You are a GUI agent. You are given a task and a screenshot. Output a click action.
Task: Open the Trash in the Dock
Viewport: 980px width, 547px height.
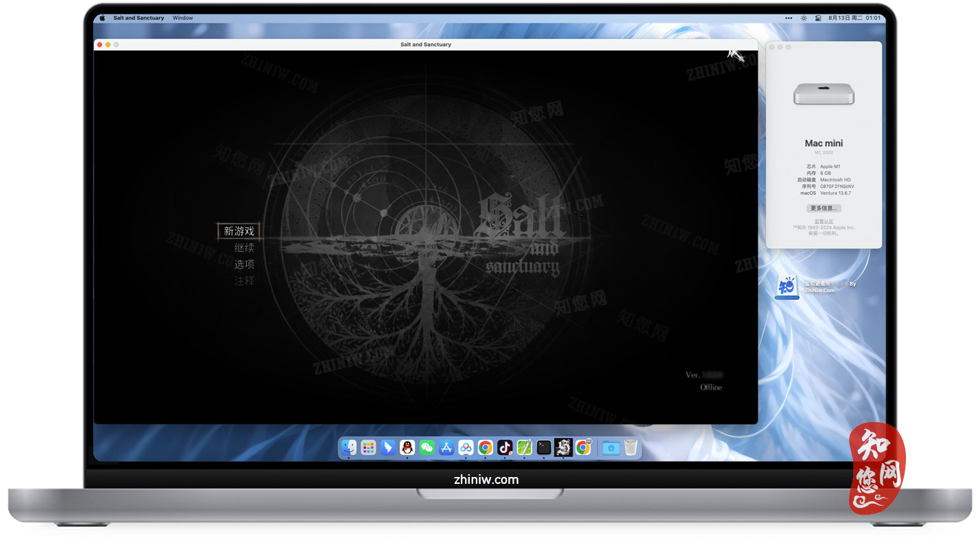point(630,447)
